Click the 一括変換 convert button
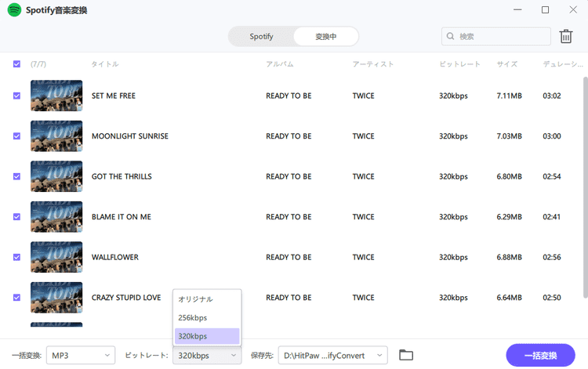 coord(540,355)
